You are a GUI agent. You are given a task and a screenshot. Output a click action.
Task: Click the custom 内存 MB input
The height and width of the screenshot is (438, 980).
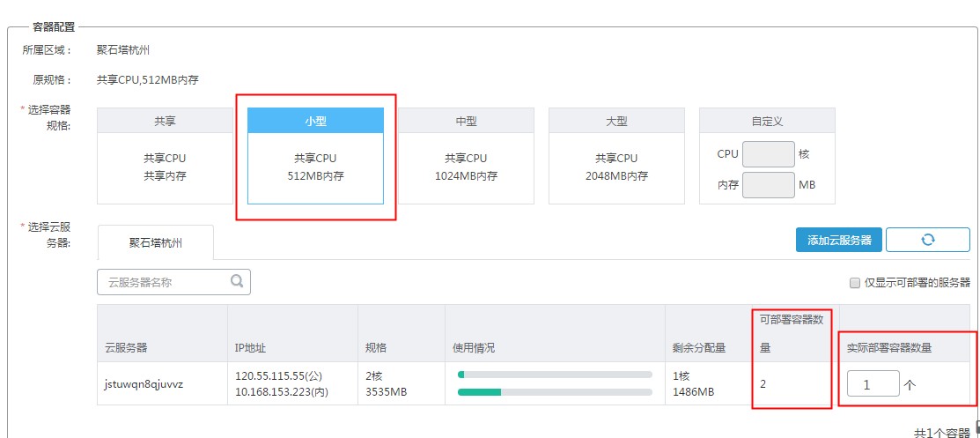click(768, 185)
